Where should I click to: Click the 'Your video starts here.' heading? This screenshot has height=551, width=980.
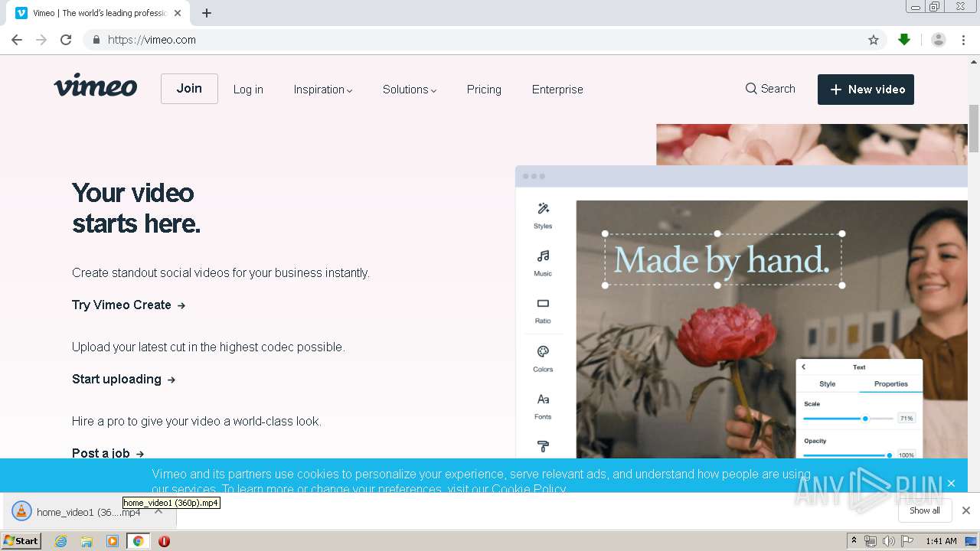(x=136, y=208)
